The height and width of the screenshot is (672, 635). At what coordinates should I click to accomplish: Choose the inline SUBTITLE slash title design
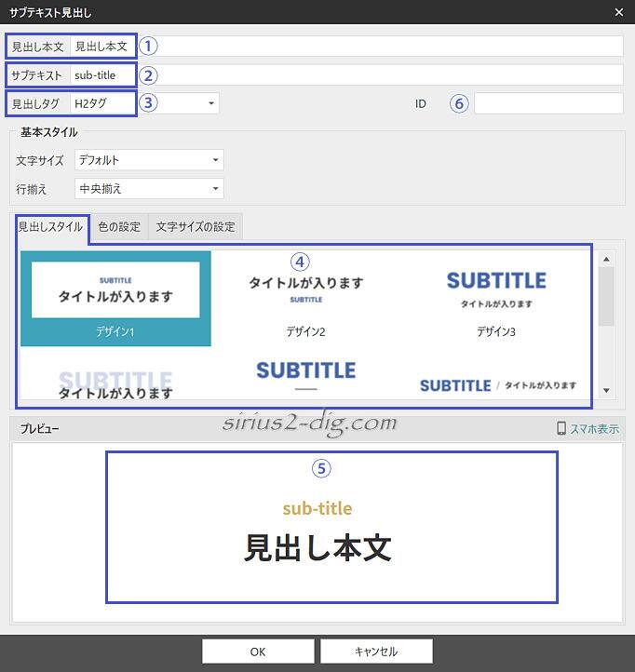tap(497, 384)
